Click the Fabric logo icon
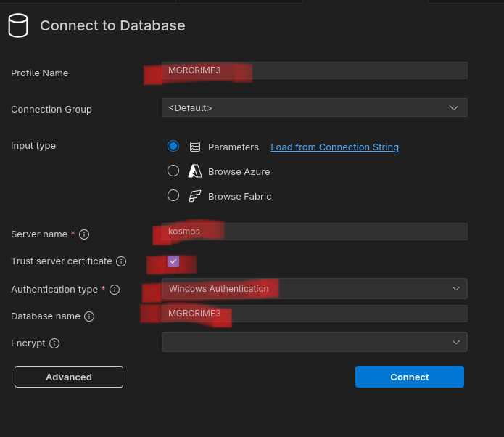 pos(195,196)
